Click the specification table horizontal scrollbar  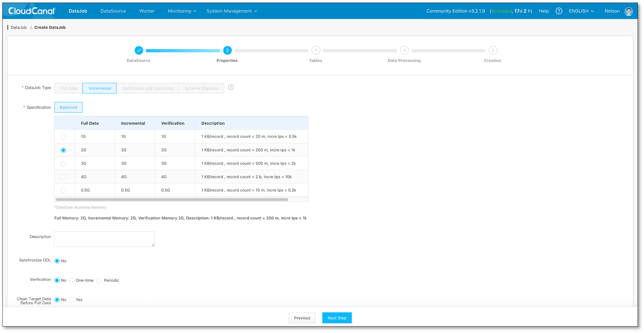tap(172, 199)
